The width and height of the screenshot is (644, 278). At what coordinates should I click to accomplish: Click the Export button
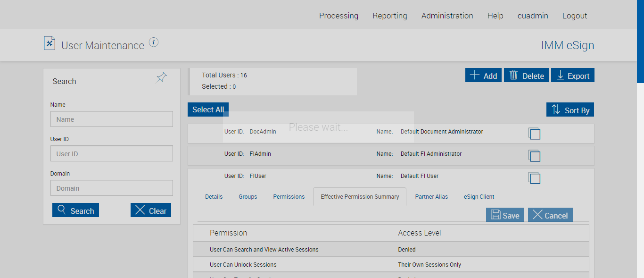pos(573,76)
